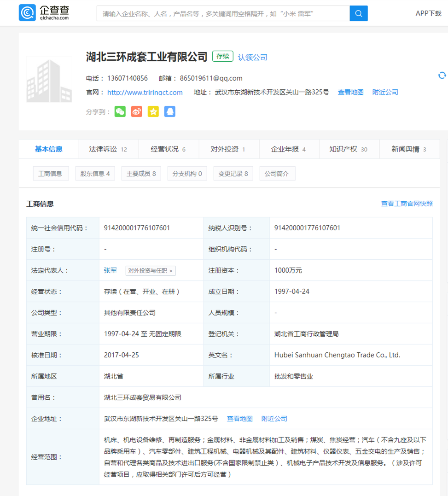Click establishment date 1997-04-24
The width and height of the screenshot is (448, 496).
point(292,292)
